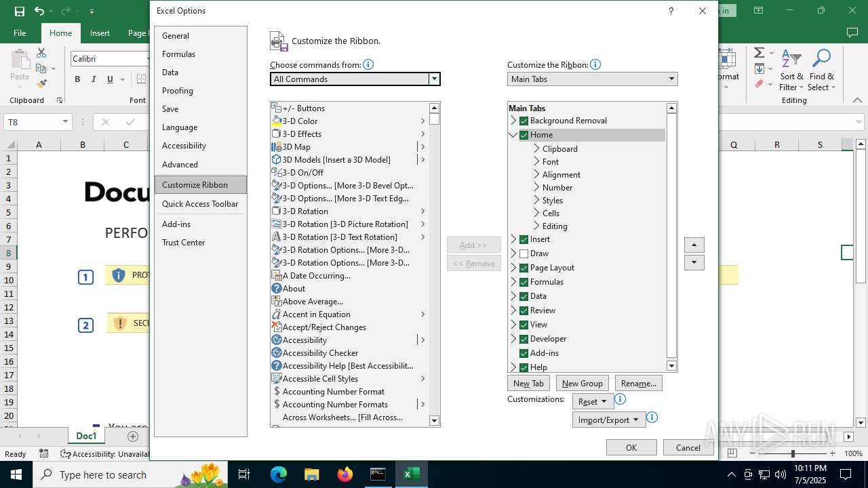This screenshot has height=488, width=868.
Task: Click info icon beside Choose commands from
Action: tap(368, 64)
